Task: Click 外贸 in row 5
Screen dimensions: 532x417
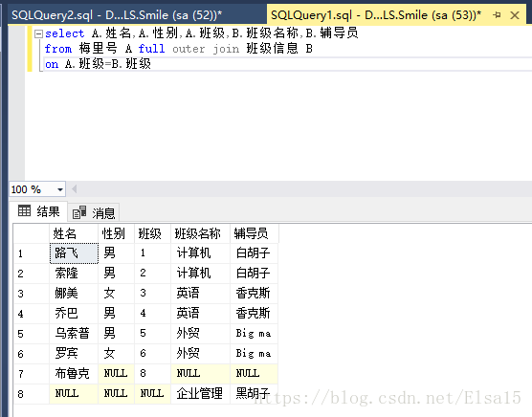Action: (201, 334)
